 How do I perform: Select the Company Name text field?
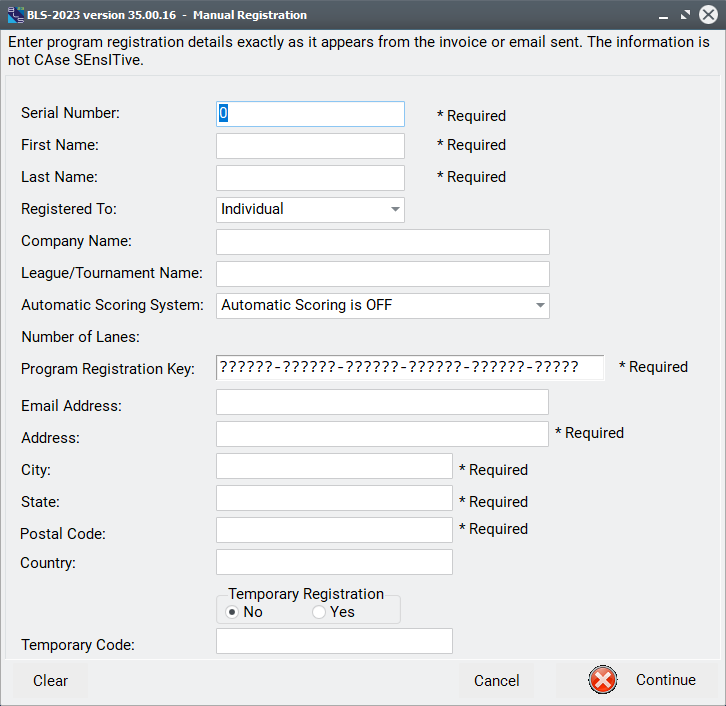tap(383, 242)
